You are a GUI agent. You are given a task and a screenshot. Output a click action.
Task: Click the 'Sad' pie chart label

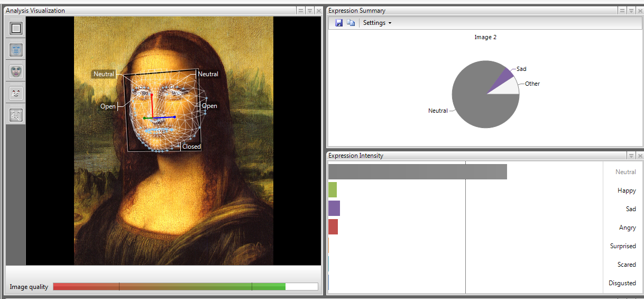(x=521, y=69)
